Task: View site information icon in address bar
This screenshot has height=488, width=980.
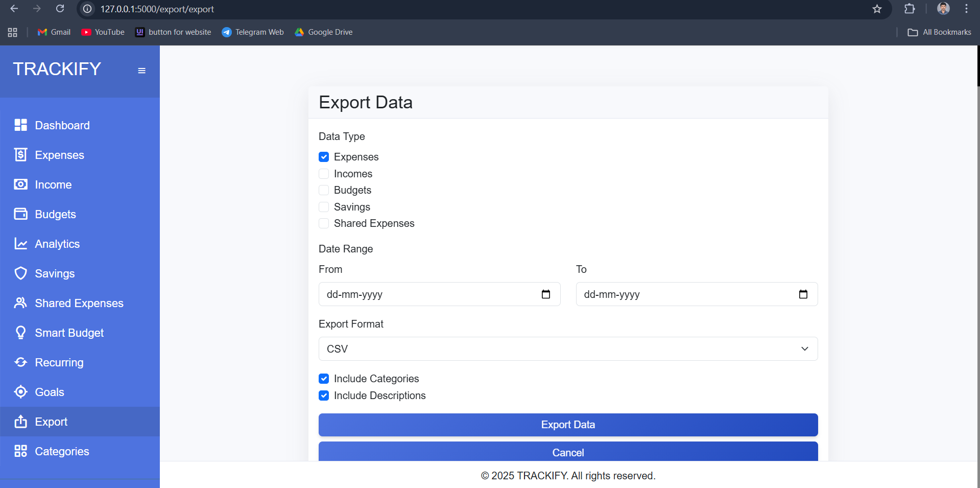Action: (88, 9)
